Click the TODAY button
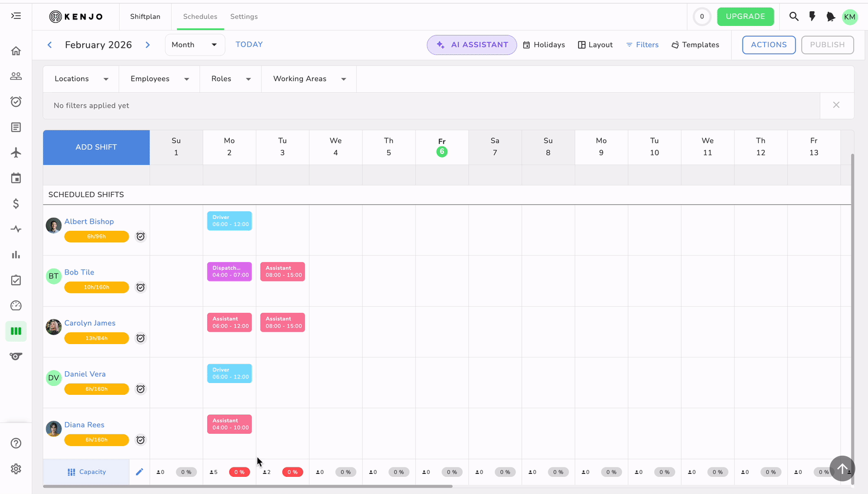Screen dimensions: 868x494 click(249, 44)
